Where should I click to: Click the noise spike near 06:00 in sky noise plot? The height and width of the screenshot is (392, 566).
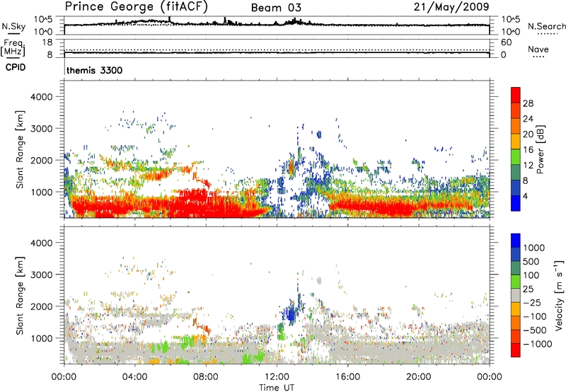pos(169,21)
